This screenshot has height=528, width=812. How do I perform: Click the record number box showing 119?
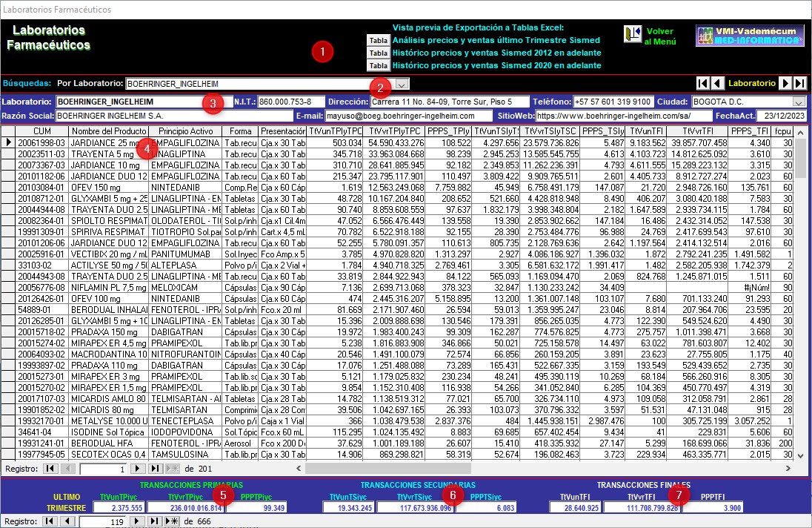(x=102, y=522)
